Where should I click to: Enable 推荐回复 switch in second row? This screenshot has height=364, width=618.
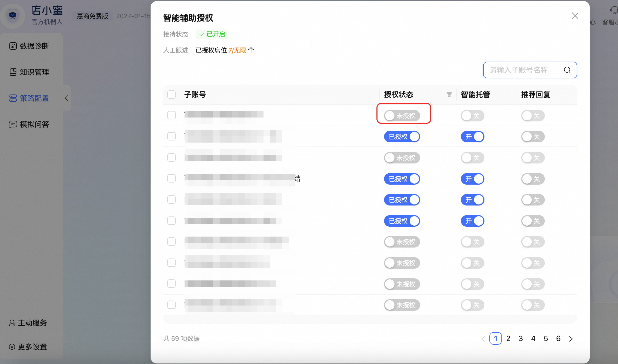533,137
